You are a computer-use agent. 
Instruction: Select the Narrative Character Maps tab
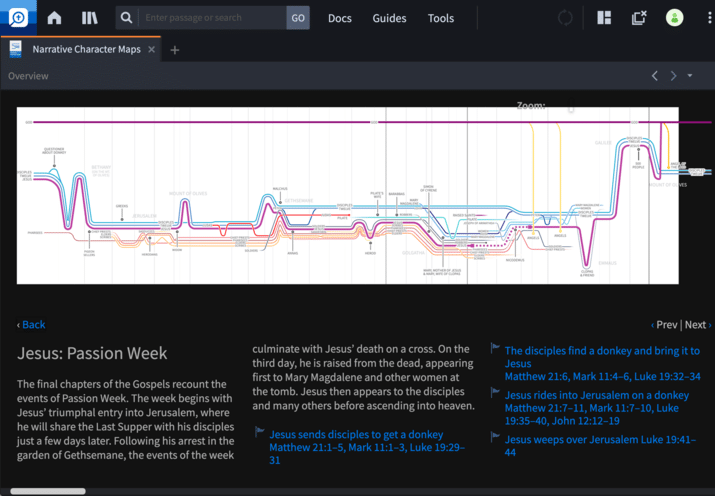click(85, 50)
